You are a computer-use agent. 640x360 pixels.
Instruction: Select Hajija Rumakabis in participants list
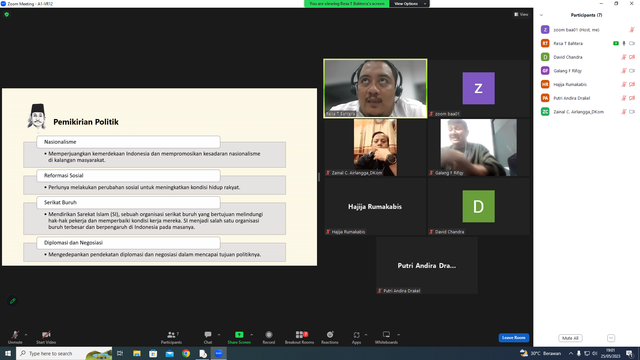[x=587, y=84]
